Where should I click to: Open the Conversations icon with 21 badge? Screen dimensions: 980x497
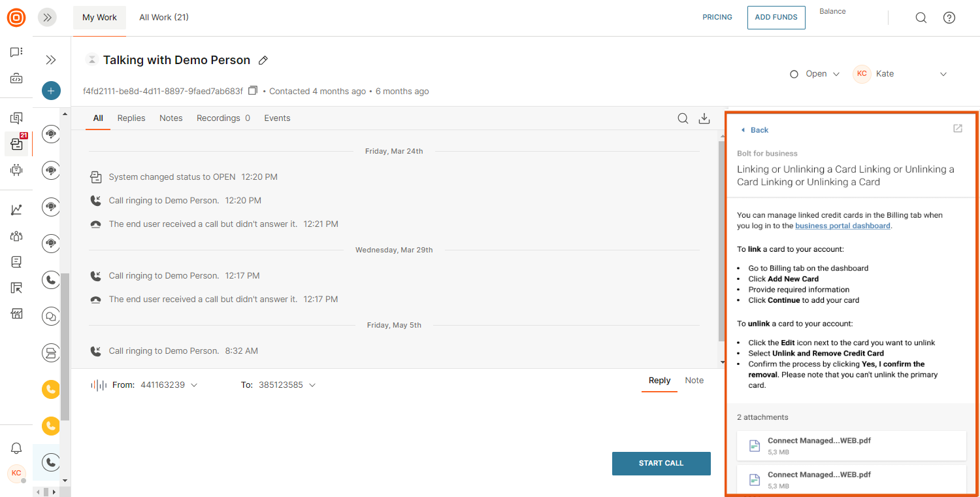(x=17, y=144)
